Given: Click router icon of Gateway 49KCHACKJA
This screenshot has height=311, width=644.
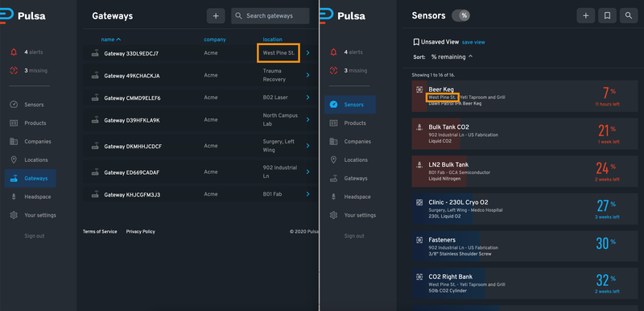Looking at the screenshot, I should (x=95, y=75).
